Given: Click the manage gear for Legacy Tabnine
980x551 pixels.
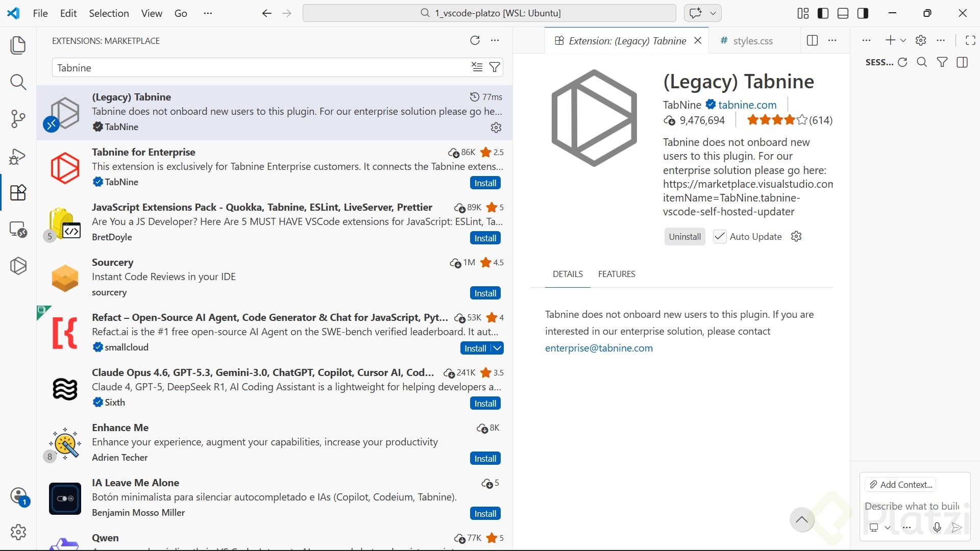Looking at the screenshot, I should (496, 128).
